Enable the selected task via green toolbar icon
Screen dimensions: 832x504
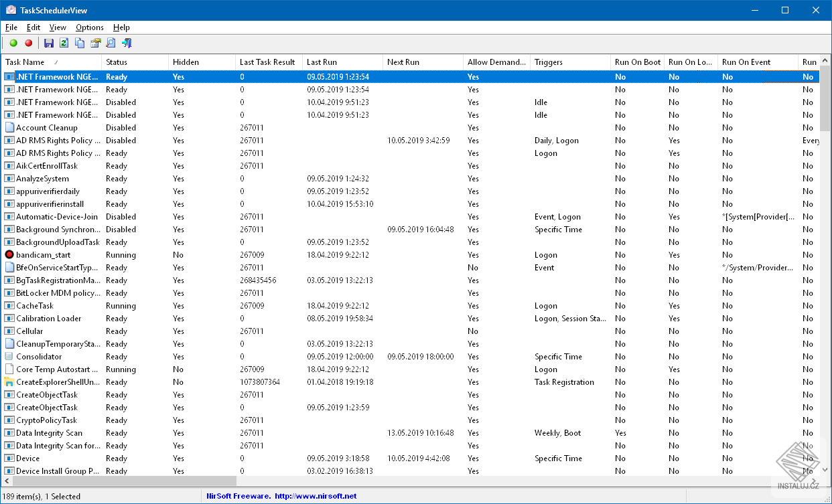13,42
